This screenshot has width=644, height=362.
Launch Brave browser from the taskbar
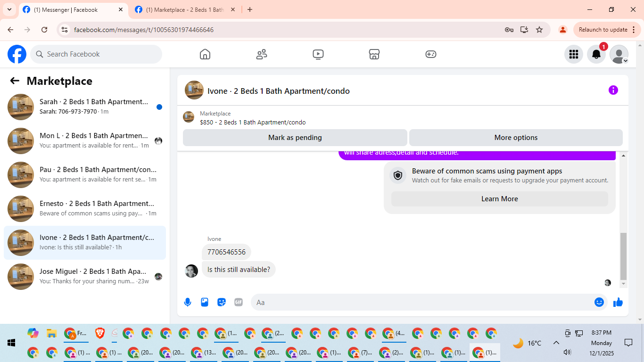(100, 333)
